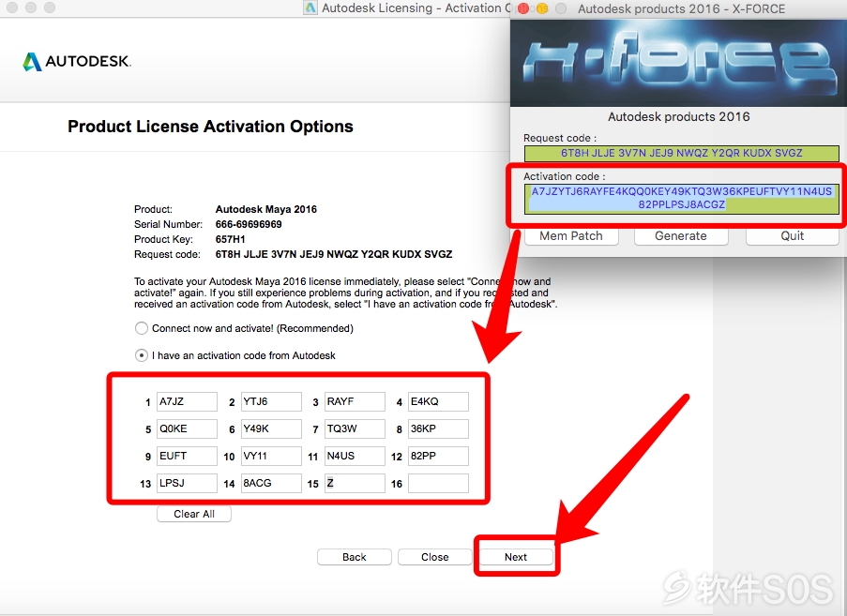Click activation code field 6 containing Y49K
The height and width of the screenshot is (616, 847).
coord(271,428)
